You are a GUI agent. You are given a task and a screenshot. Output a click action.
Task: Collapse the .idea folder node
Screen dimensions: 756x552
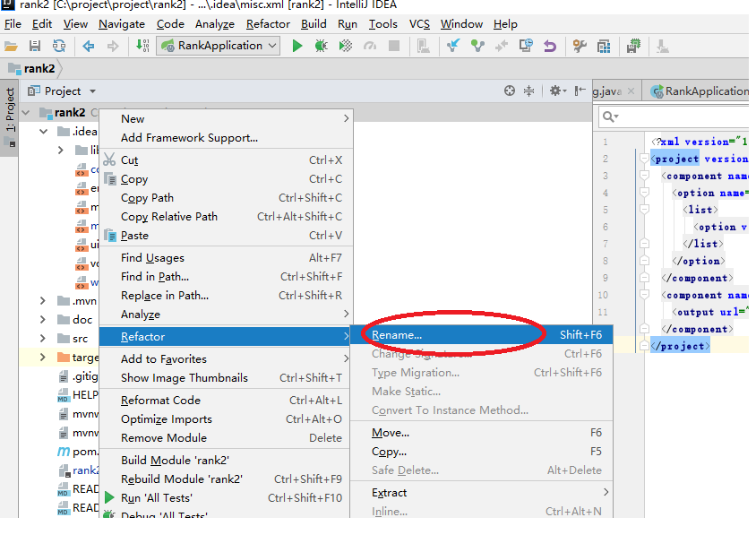pyautogui.click(x=43, y=131)
